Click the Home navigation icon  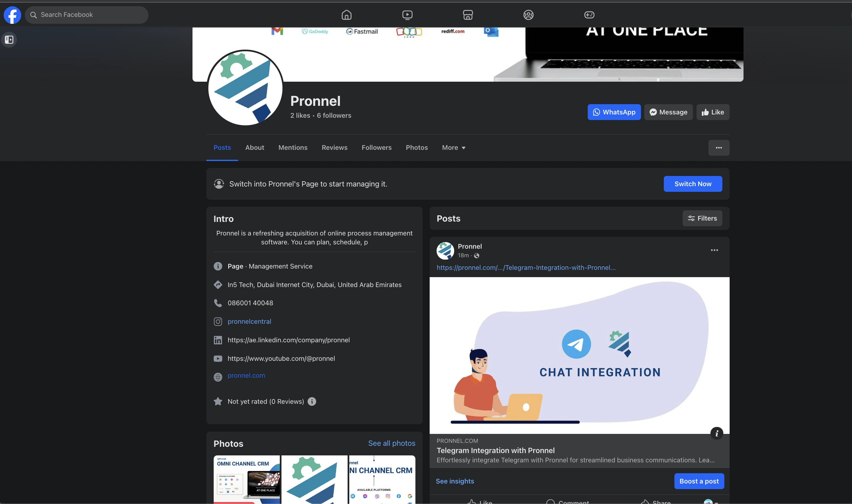click(347, 15)
